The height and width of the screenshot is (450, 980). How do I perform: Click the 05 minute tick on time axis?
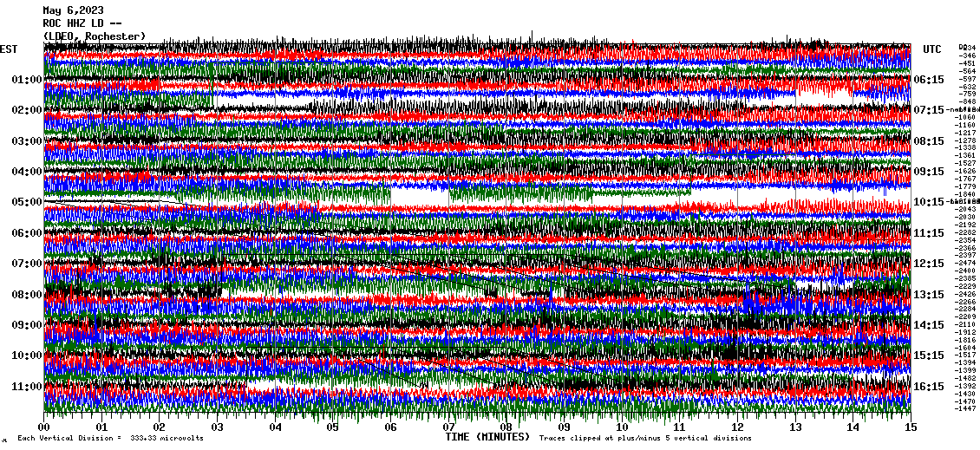333,427
